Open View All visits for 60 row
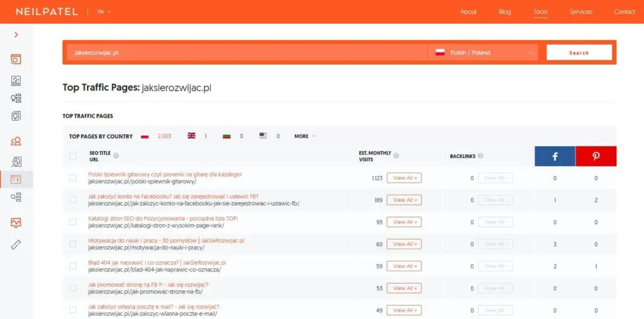 404,244
